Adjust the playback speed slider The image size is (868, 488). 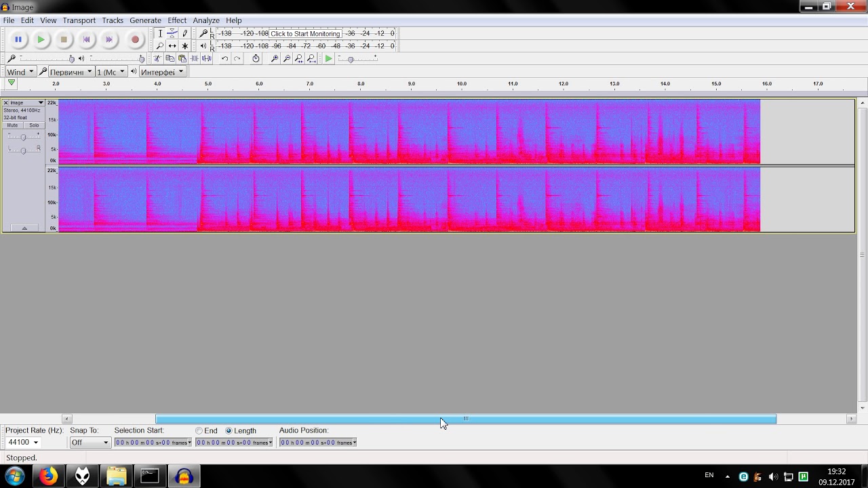[x=358, y=59]
